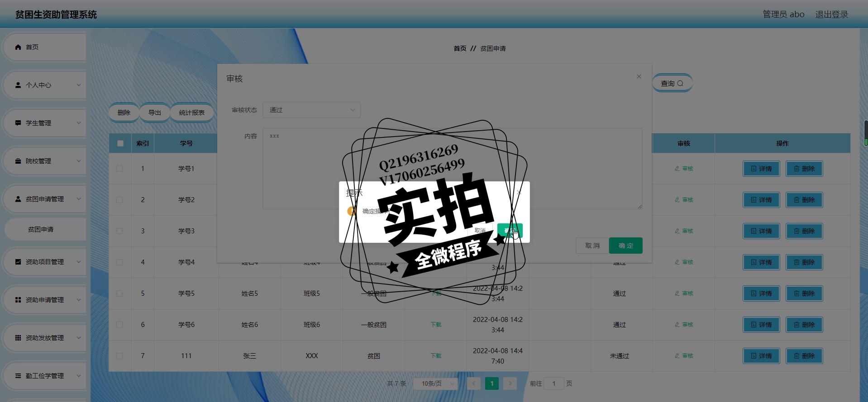Open the 贫困申请 submenu item
The height and width of the screenshot is (402, 868).
pos(45,229)
